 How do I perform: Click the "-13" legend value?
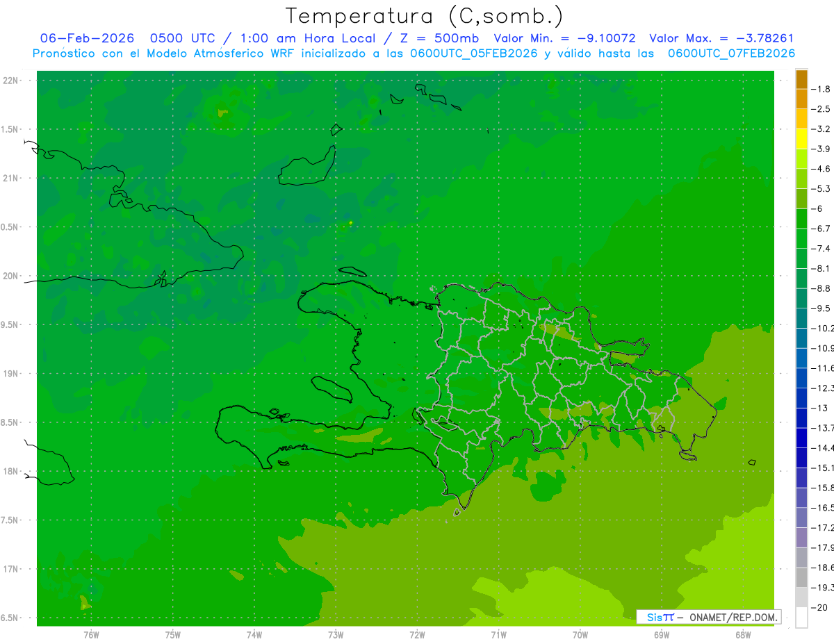(819, 408)
